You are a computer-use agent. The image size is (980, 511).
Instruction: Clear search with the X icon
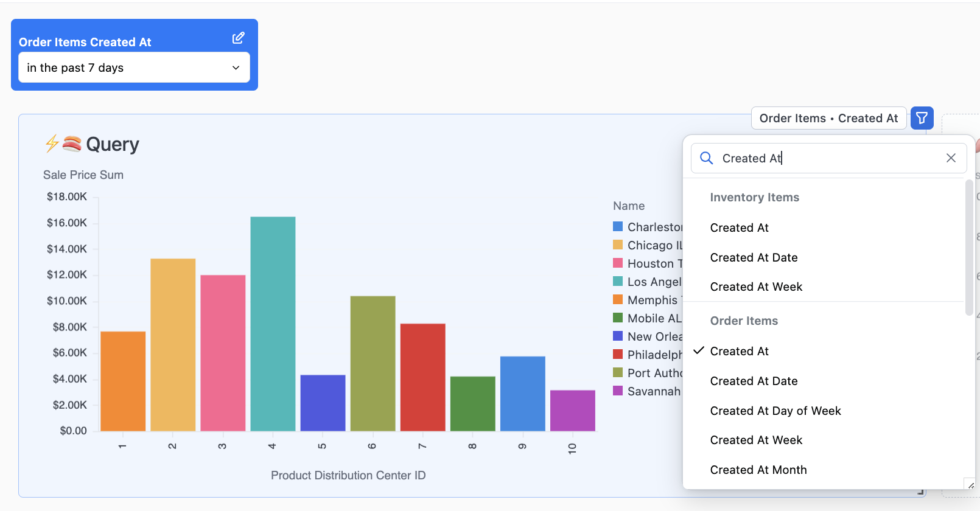click(951, 158)
